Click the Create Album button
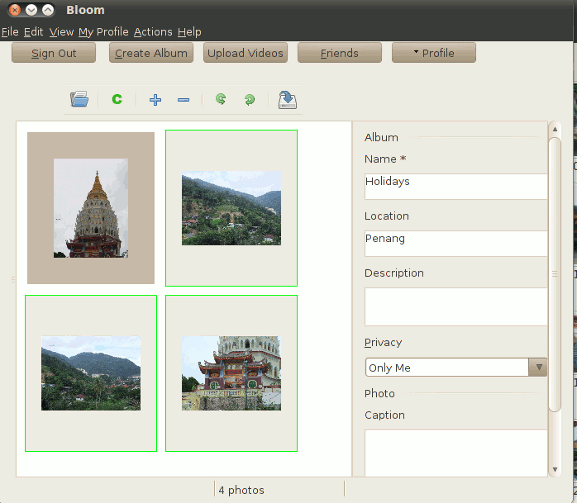The width and height of the screenshot is (577, 503). tap(151, 53)
